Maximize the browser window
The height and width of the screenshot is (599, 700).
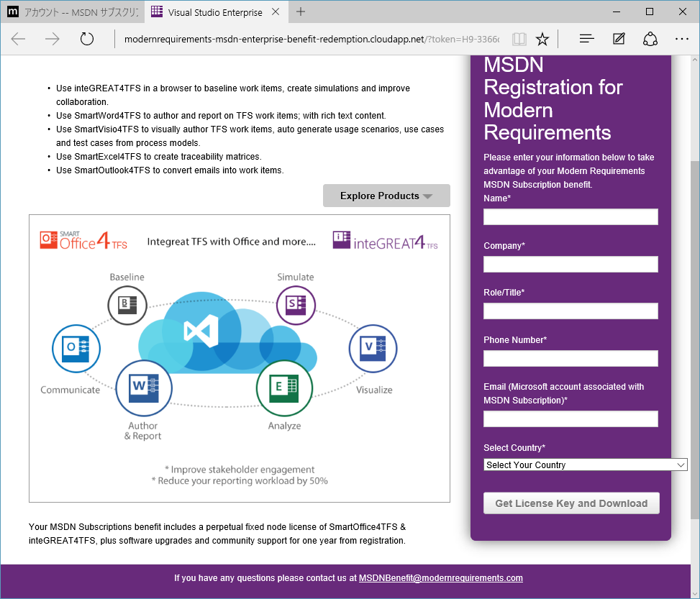(650, 12)
